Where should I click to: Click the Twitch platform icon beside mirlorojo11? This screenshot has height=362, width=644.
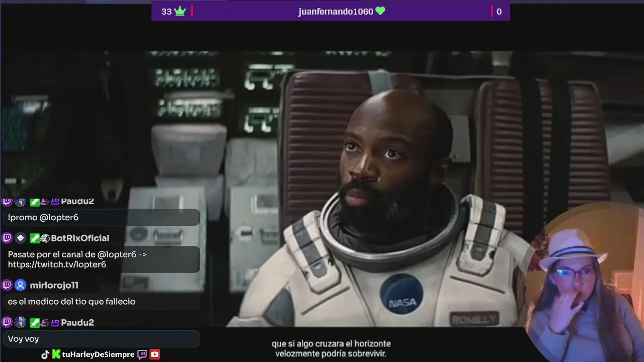point(7,285)
